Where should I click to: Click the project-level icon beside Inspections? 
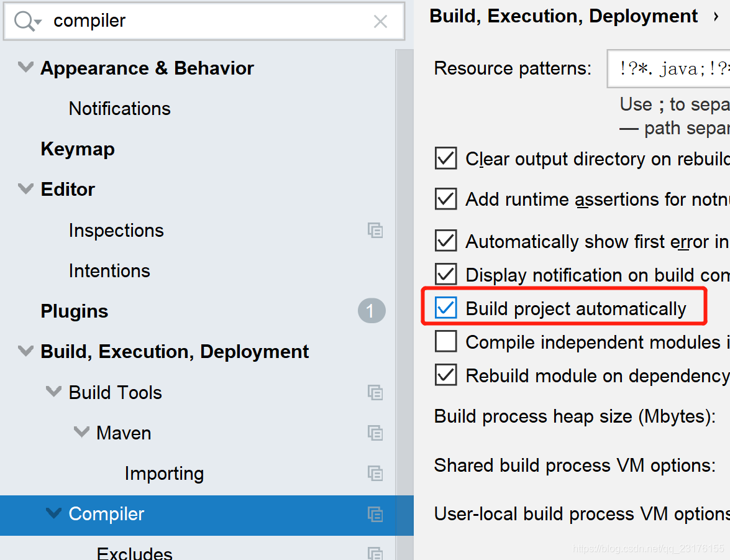click(375, 230)
